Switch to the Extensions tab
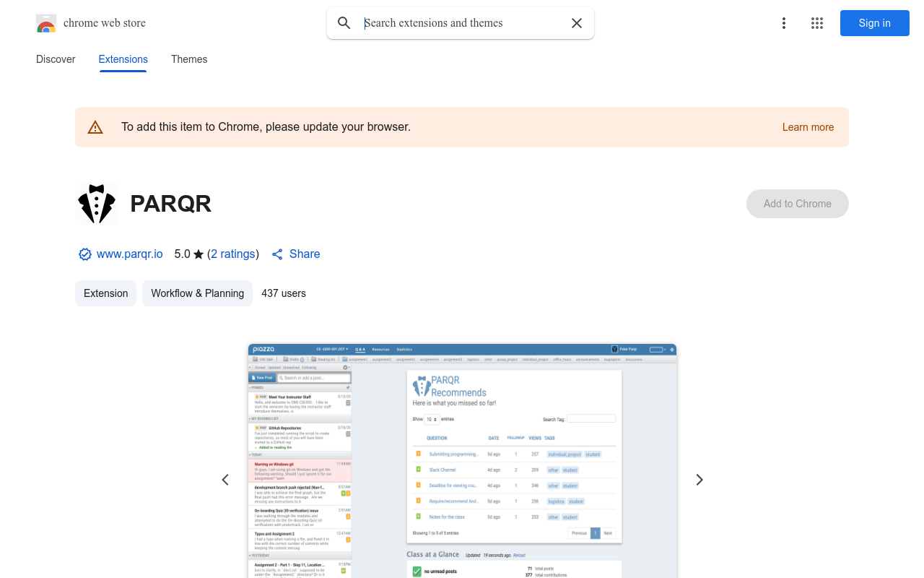The image size is (924, 578). point(123,59)
